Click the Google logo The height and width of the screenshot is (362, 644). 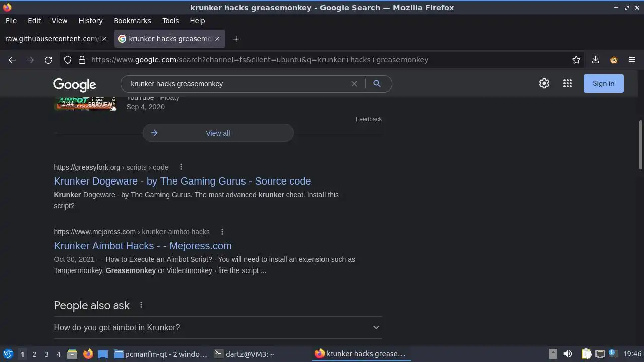point(74,85)
